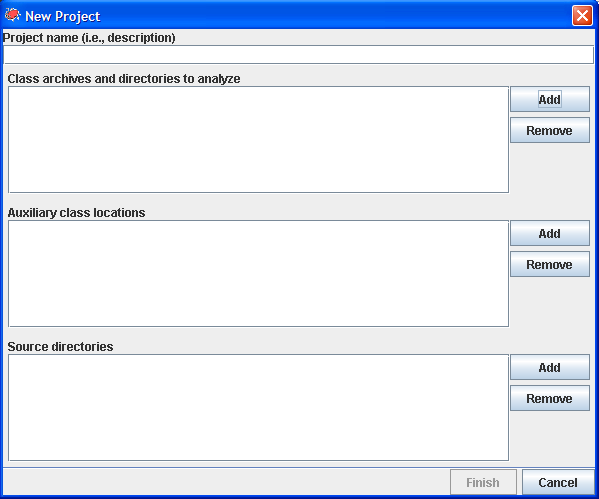Click the Auxiliary class locations label
Viewport: 599px width, 499px height.
(x=76, y=213)
